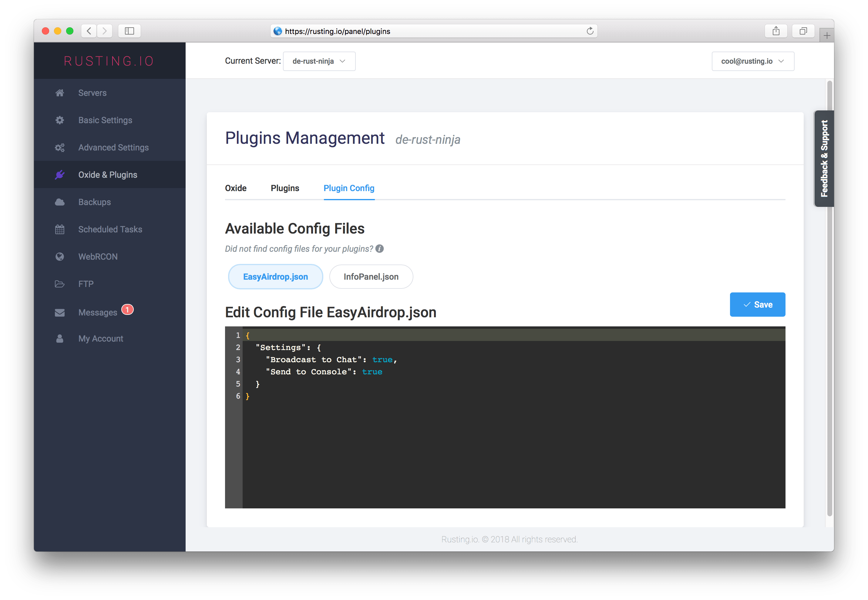Open the WebRCON page
868x600 pixels.
[110, 257]
